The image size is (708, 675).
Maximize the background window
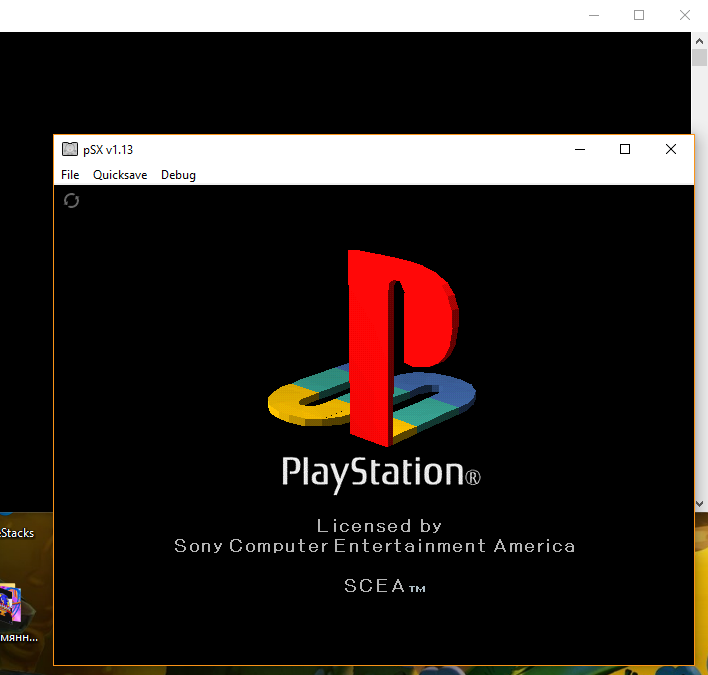tap(639, 15)
